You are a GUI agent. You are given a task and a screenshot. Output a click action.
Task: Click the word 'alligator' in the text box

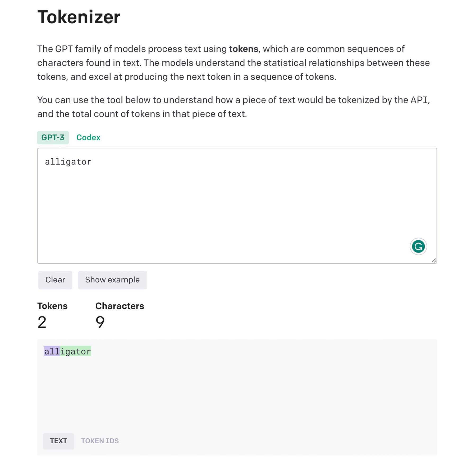[68, 161]
